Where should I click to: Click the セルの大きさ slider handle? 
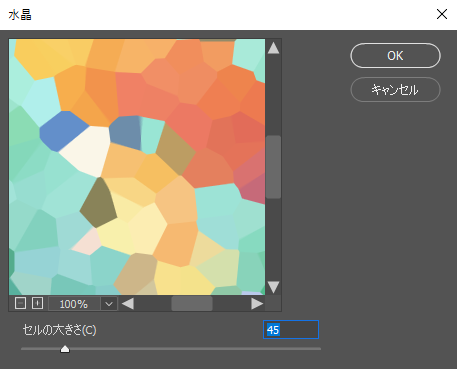point(65,349)
